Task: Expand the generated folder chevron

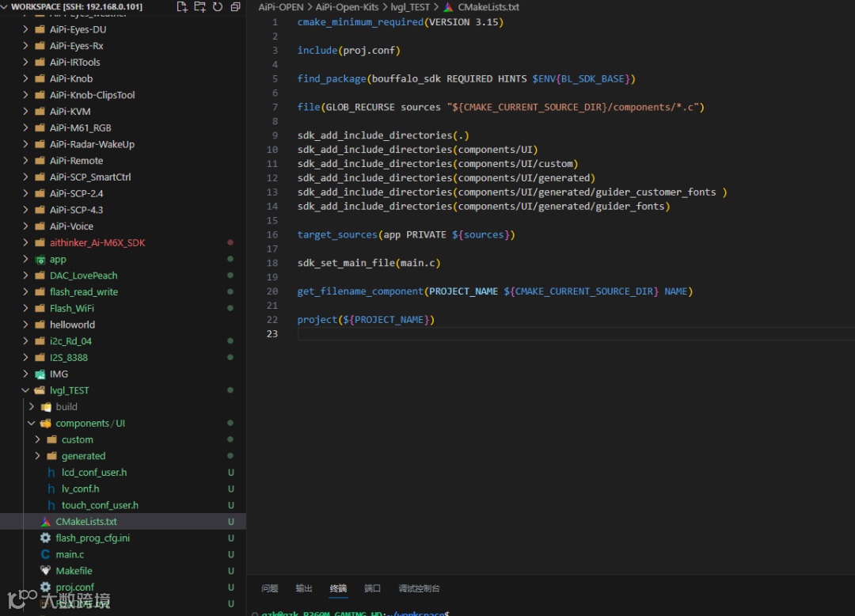Action: 38,456
